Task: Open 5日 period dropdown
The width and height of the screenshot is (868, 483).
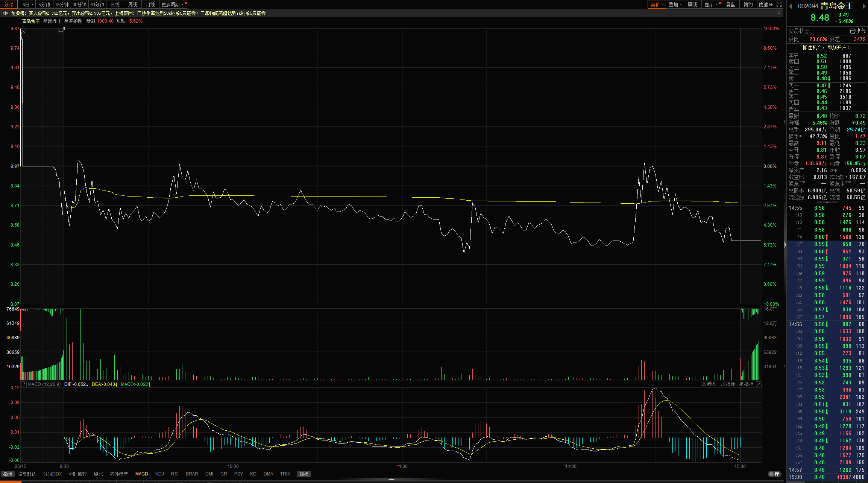Action: (x=28, y=5)
